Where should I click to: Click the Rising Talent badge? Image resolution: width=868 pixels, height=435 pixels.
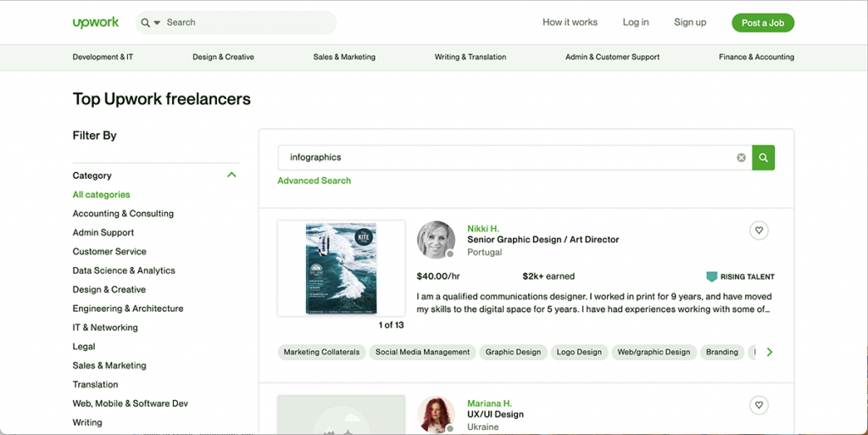pos(740,276)
